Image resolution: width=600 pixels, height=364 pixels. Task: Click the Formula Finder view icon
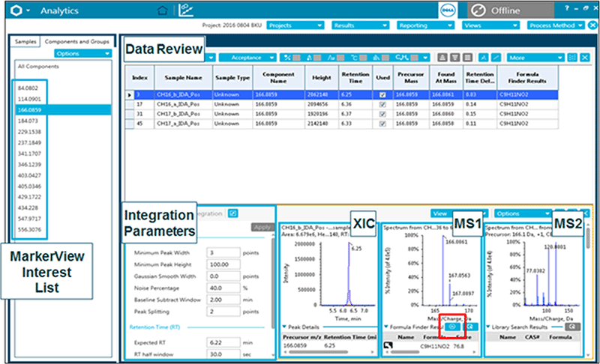453,327
